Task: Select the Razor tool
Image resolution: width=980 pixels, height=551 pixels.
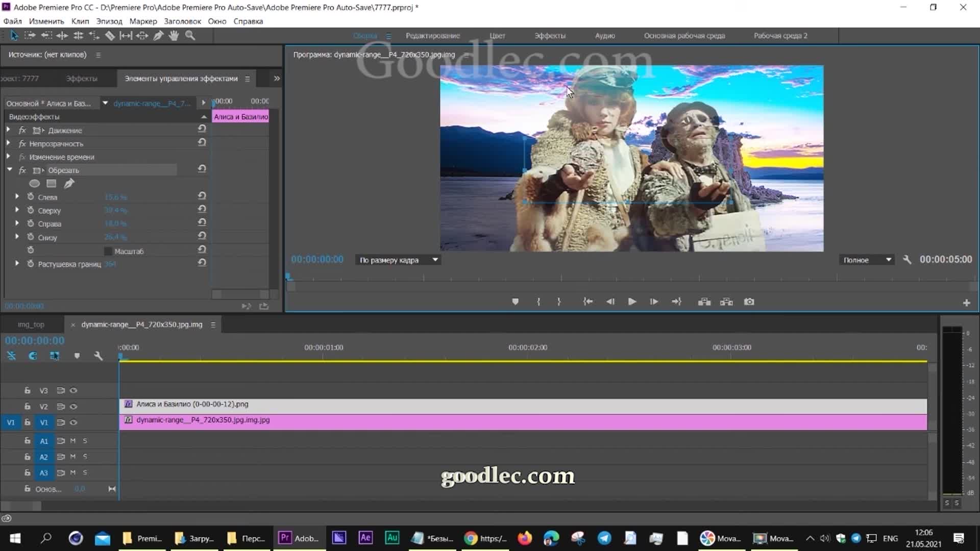Action: coord(110,36)
